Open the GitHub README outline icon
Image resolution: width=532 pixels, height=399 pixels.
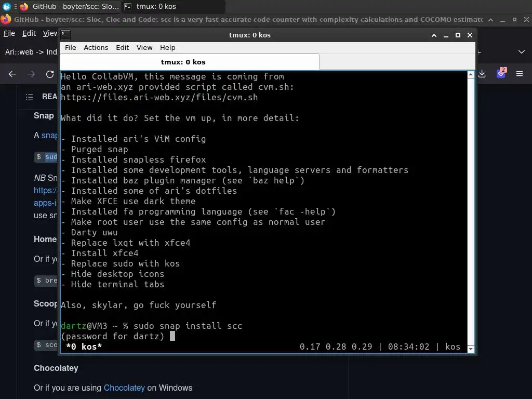30,97
